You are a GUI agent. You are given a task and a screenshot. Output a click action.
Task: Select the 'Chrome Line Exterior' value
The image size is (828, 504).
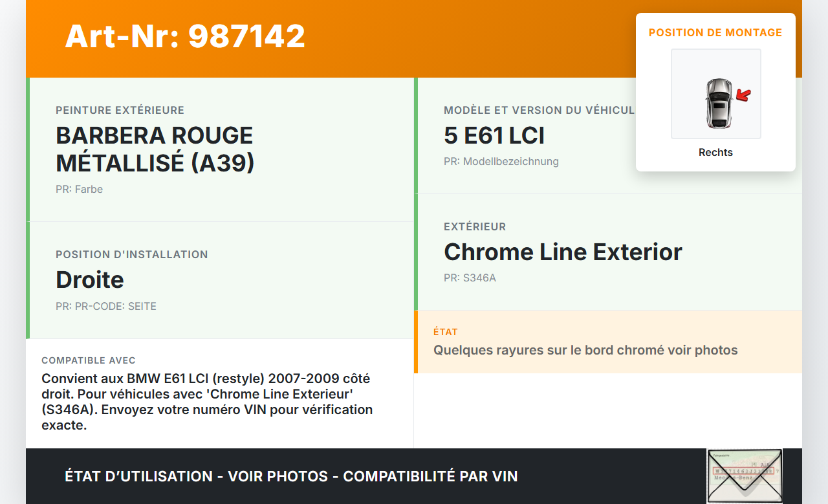[x=563, y=252]
